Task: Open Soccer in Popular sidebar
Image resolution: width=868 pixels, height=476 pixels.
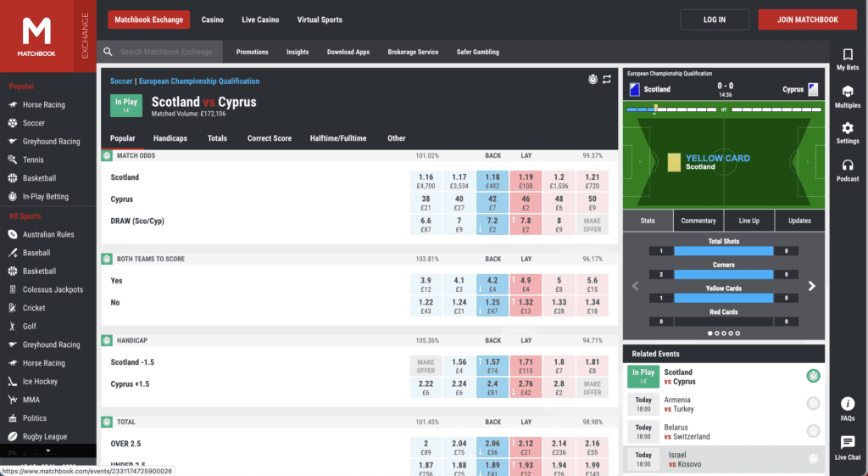Action: pos(33,123)
